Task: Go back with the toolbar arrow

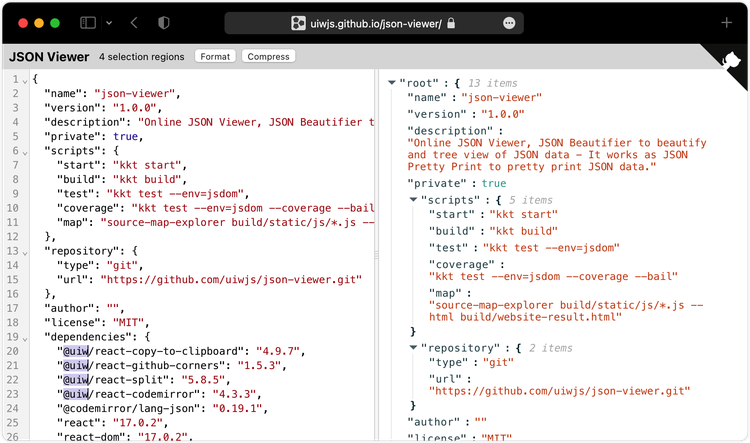Action: click(134, 22)
